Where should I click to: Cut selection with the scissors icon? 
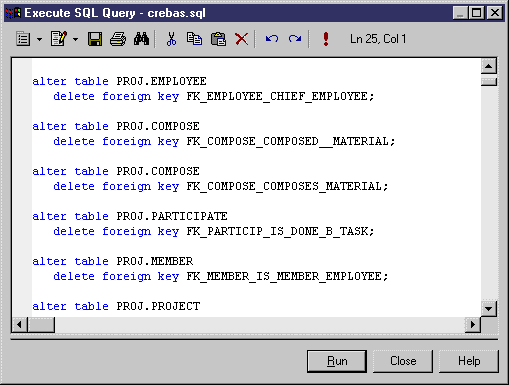(x=171, y=39)
